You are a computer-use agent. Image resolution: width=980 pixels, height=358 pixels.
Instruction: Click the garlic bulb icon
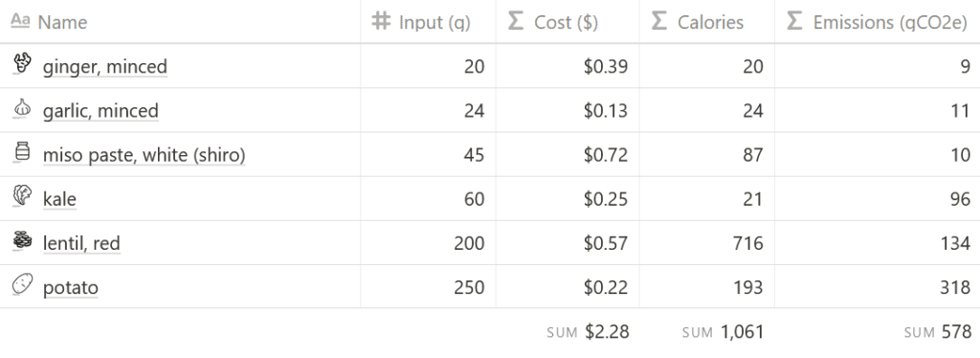pos(22,107)
